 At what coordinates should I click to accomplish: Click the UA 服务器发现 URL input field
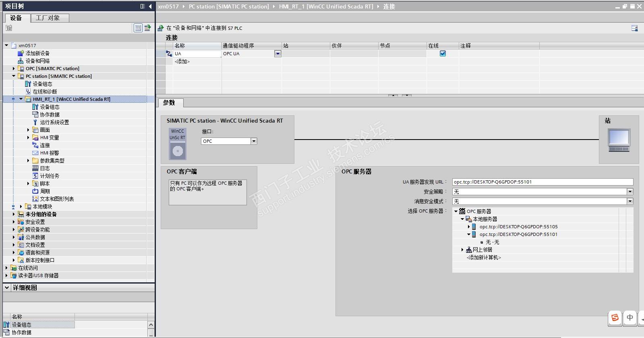(543, 182)
